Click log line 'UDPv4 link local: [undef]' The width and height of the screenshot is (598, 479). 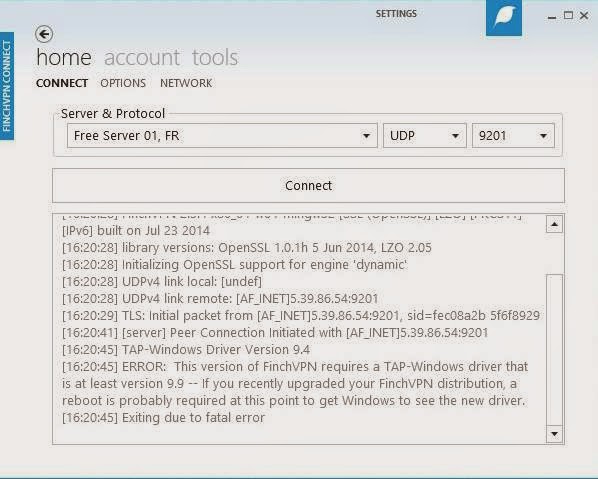click(162, 282)
